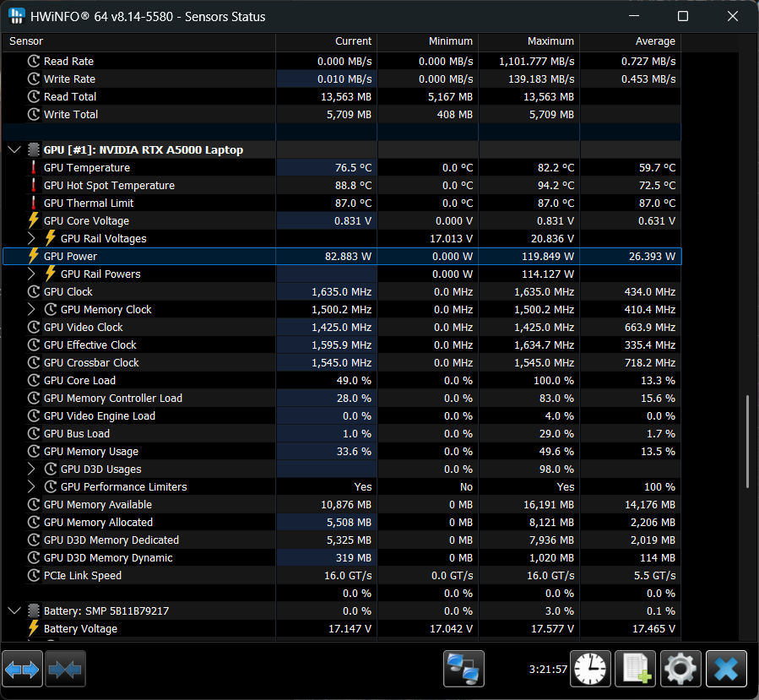Click the Average column header
The image size is (759, 700).
pos(631,41)
